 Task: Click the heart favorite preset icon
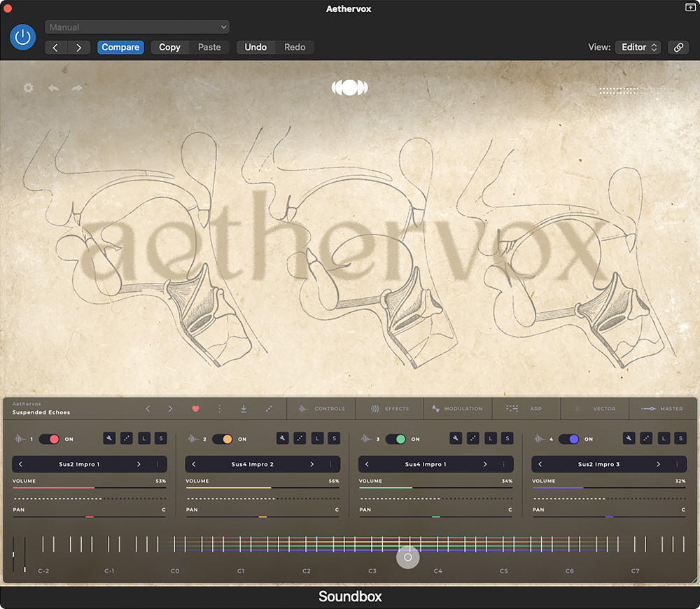(195, 409)
